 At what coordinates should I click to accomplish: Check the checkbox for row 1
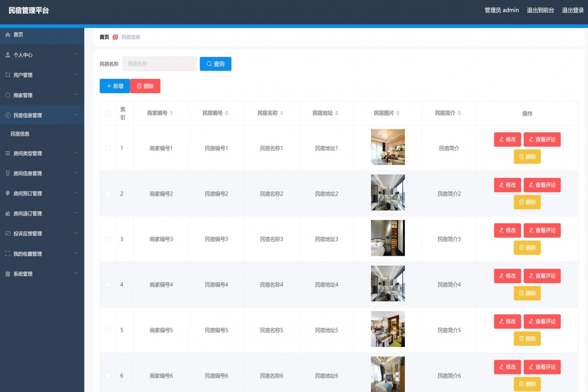tap(108, 148)
